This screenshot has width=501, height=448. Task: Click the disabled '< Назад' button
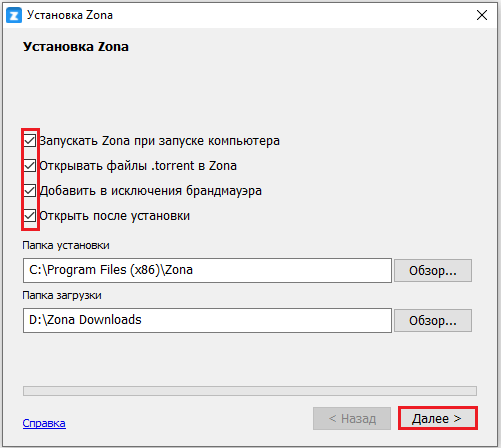(352, 418)
